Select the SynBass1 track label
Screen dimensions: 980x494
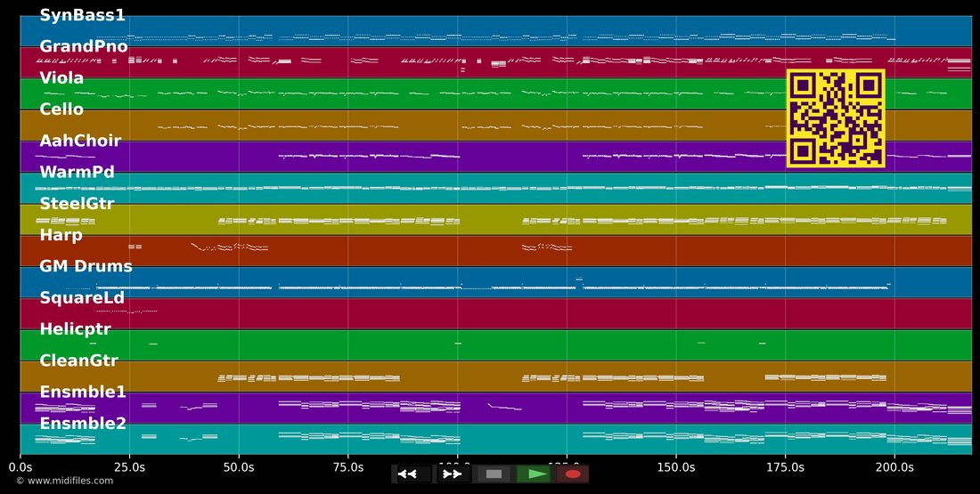pyautogui.click(x=83, y=15)
